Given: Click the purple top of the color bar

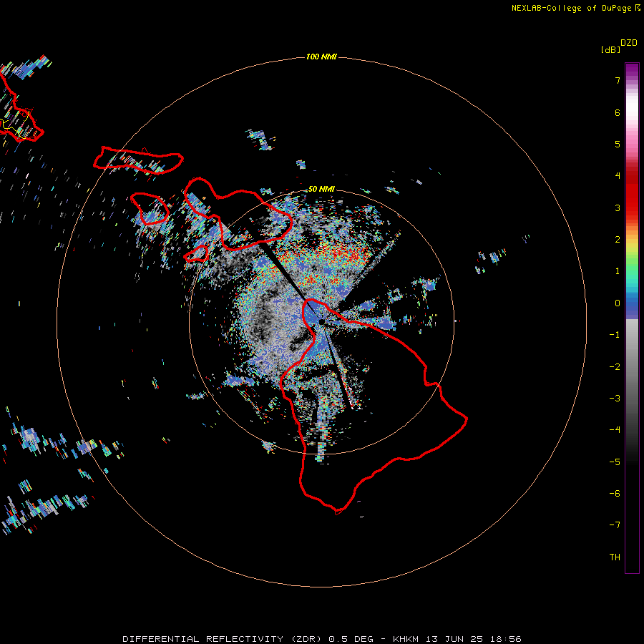Looking at the screenshot, I should pos(632,70).
